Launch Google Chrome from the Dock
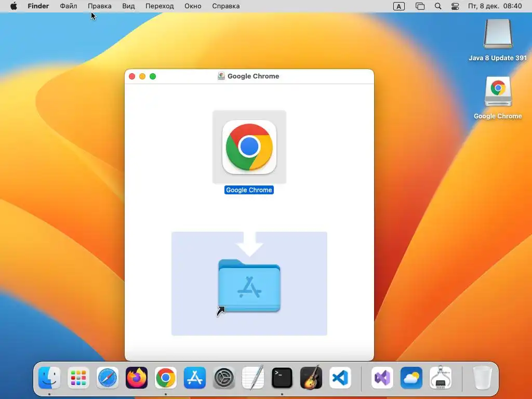 (166, 378)
